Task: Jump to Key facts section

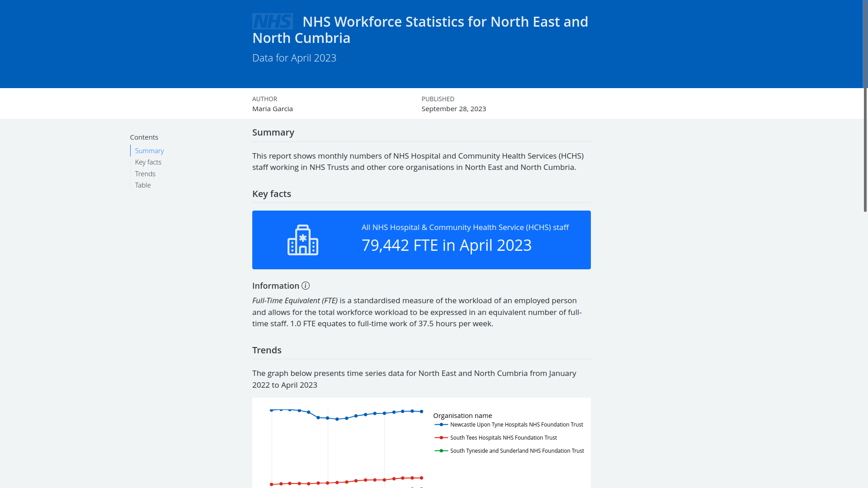Action: [x=148, y=162]
